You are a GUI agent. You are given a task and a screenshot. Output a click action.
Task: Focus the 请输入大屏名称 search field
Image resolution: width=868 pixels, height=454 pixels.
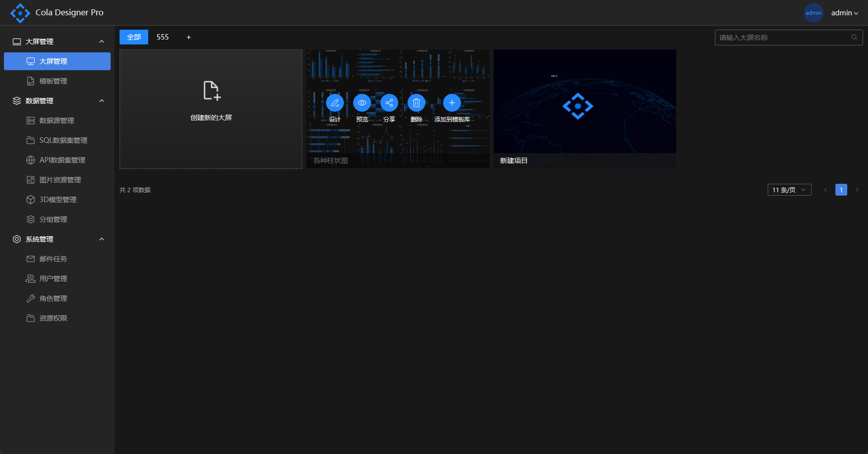[783, 38]
